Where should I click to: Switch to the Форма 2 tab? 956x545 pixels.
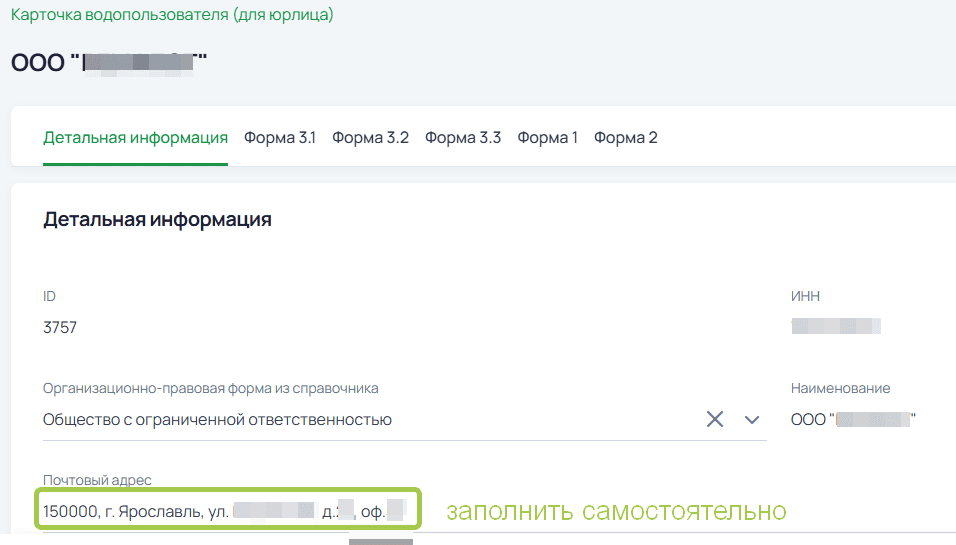click(625, 138)
